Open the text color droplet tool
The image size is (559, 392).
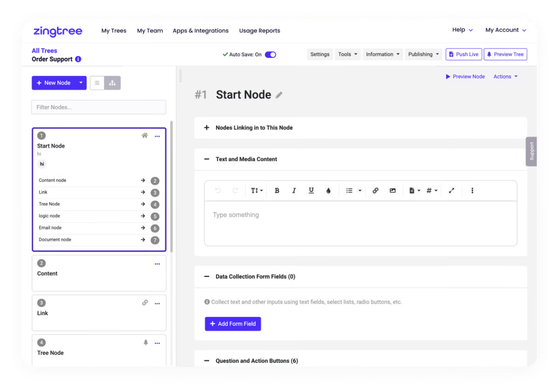[328, 191]
